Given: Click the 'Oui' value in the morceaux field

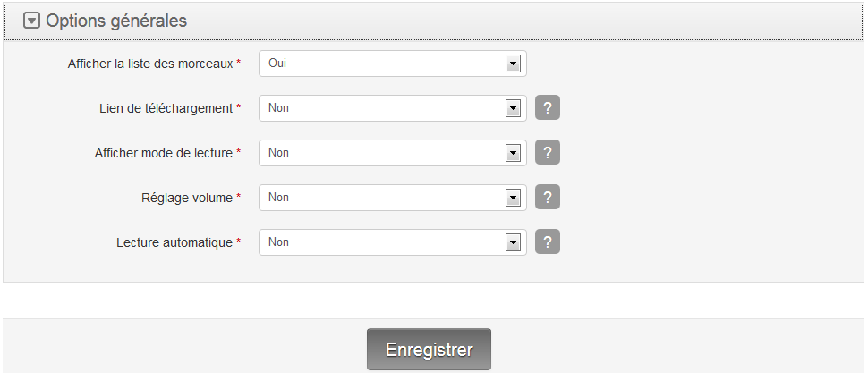Looking at the screenshot, I should pyautogui.click(x=277, y=64).
